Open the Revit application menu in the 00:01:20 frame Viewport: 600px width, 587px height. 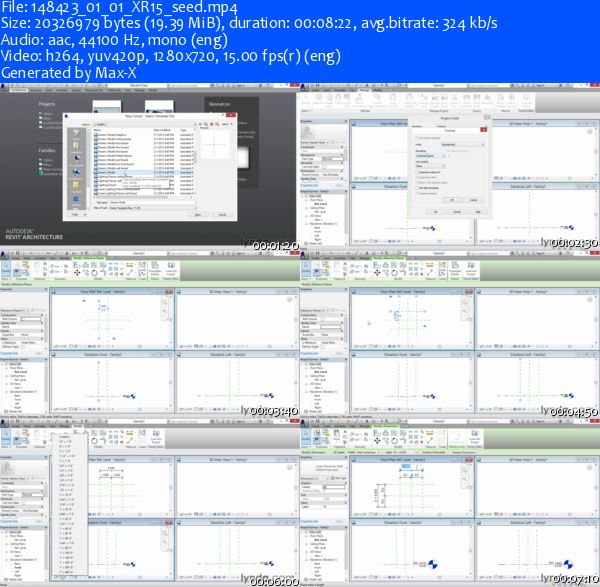4,88
